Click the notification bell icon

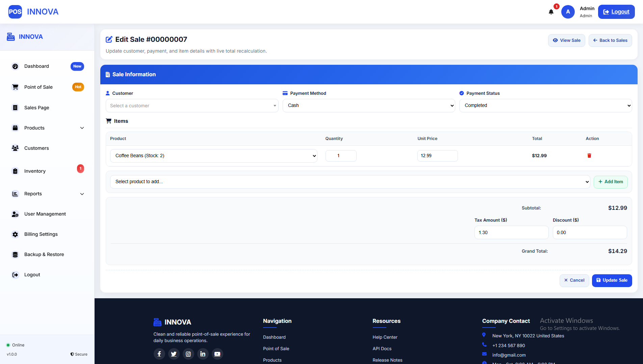click(x=551, y=12)
